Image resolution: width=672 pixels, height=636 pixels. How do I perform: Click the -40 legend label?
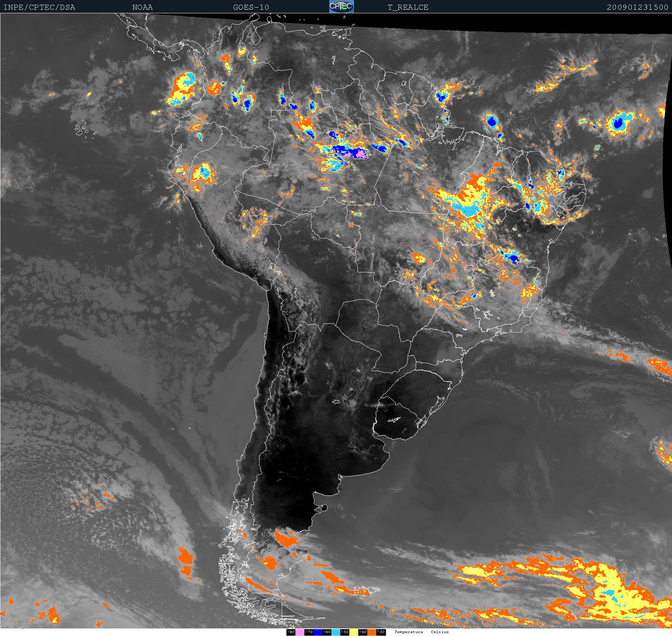363,632
